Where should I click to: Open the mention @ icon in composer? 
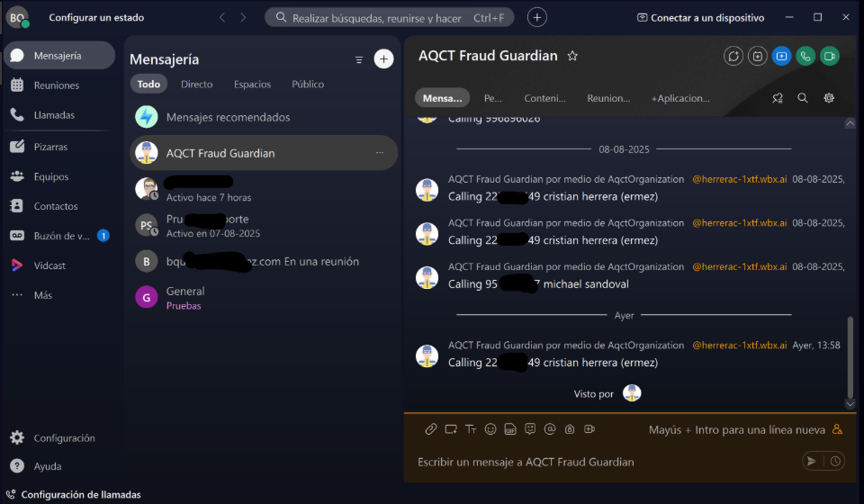[x=550, y=429]
